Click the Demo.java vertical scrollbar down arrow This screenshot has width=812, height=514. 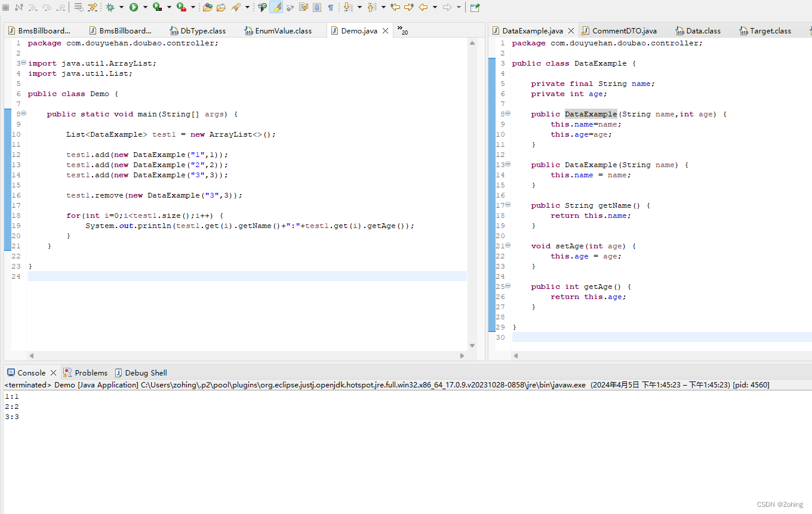(x=472, y=346)
